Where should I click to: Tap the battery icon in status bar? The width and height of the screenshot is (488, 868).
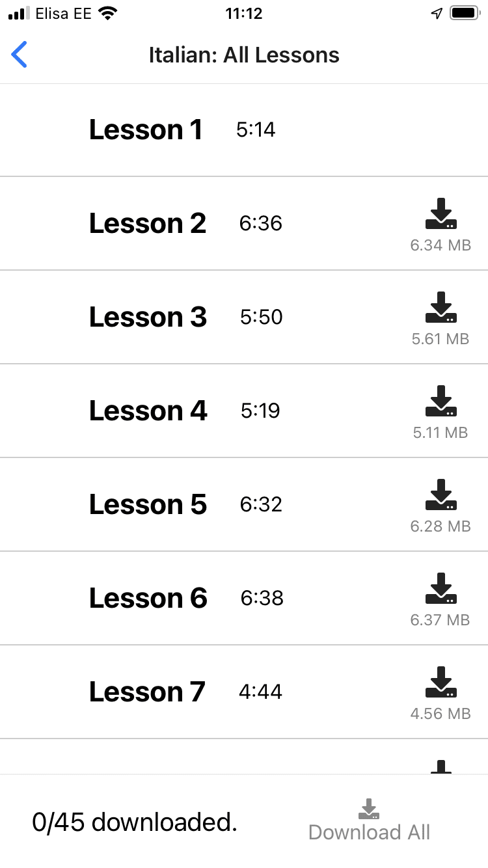pyautogui.click(x=465, y=14)
